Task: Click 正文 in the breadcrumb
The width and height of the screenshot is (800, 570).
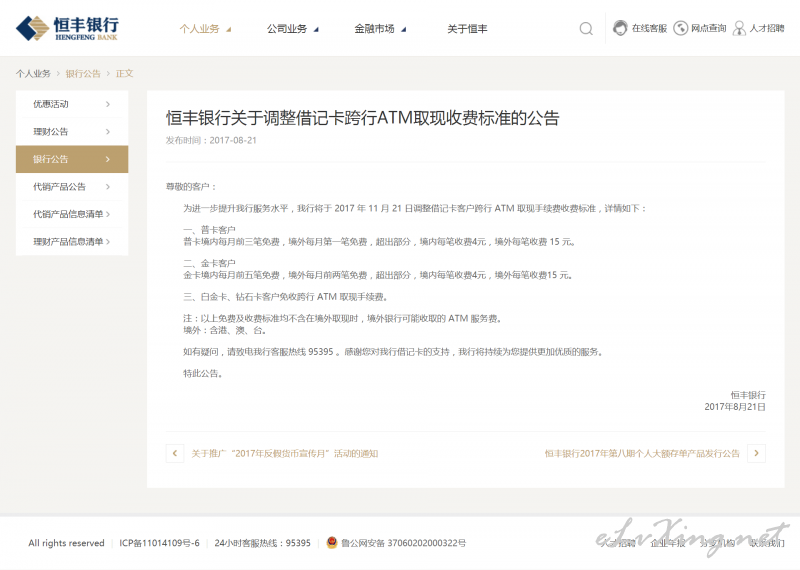Action: click(124, 73)
